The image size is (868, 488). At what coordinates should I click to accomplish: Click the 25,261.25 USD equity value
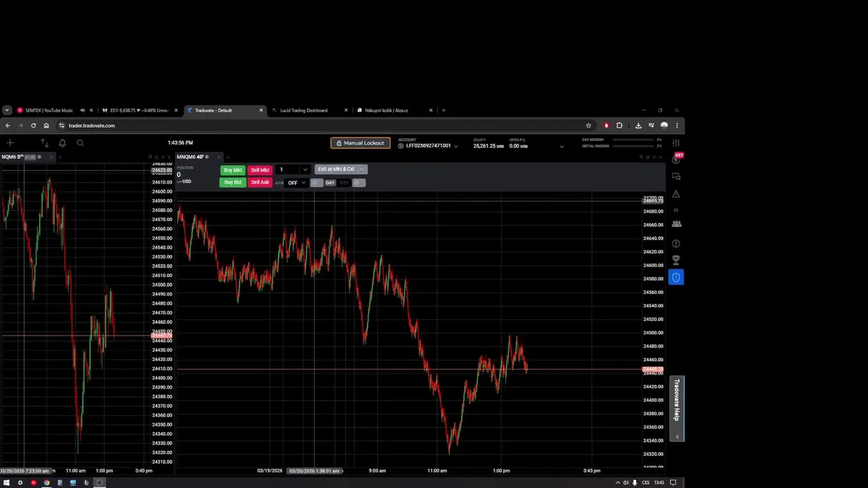pyautogui.click(x=488, y=146)
